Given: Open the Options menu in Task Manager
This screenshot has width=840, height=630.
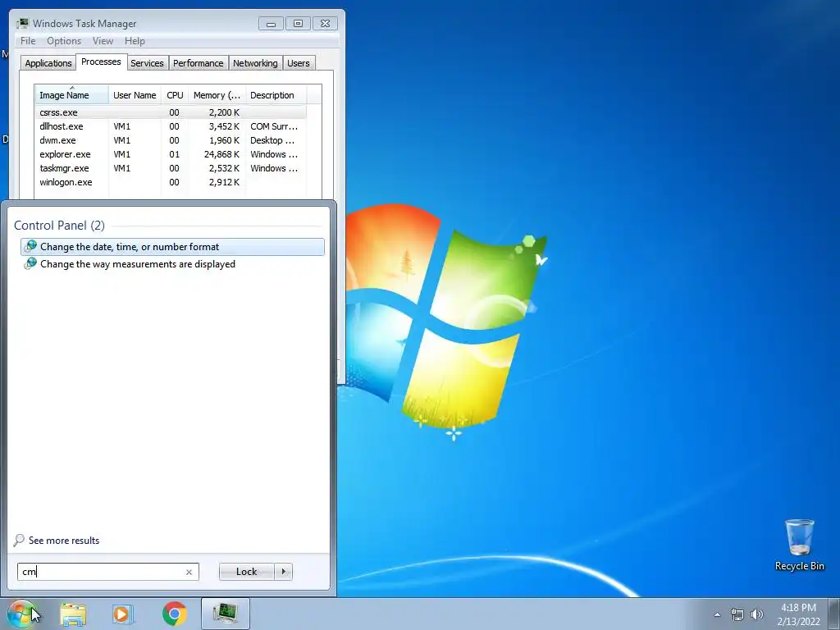Looking at the screenshot, I should (x=64, y=41).
